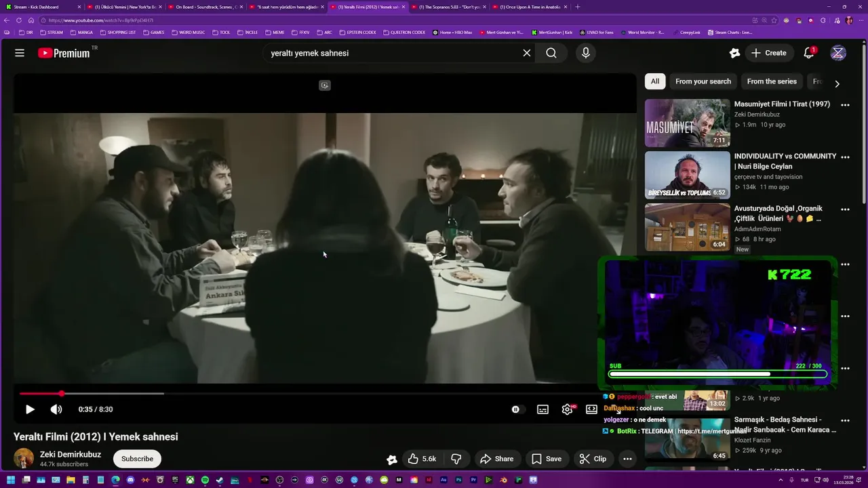
Task: Open WEIRD MUSIC bookmarks folder
Action: 188,32
